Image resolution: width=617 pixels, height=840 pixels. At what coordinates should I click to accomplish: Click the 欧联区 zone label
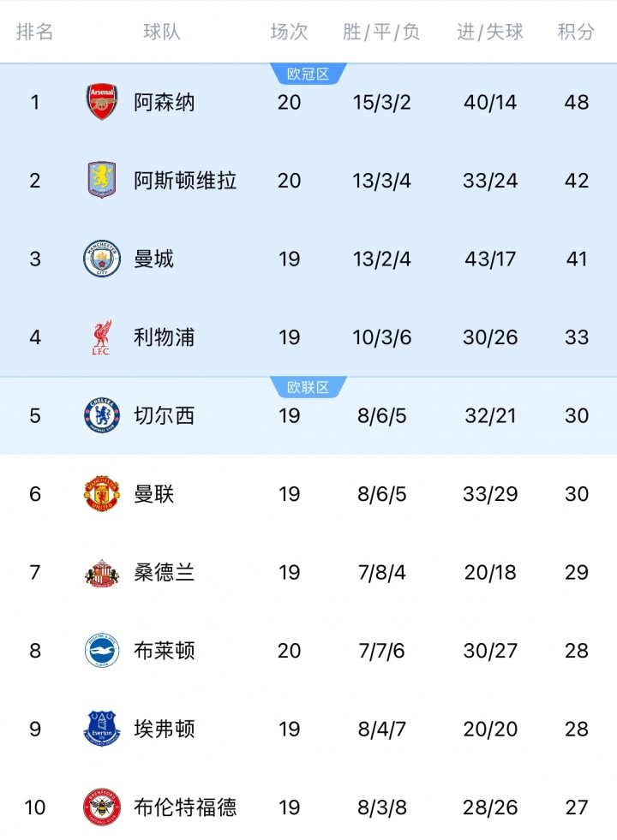[308, 388]
